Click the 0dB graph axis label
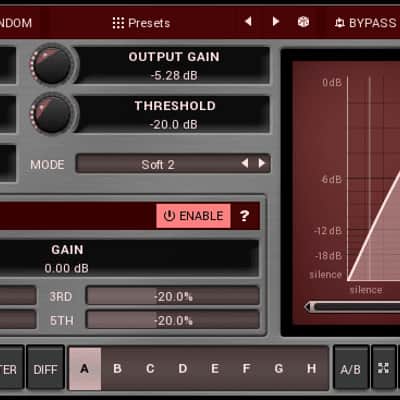Image resolution: width=400 pixels, height=400 pixels. [332, 82]
